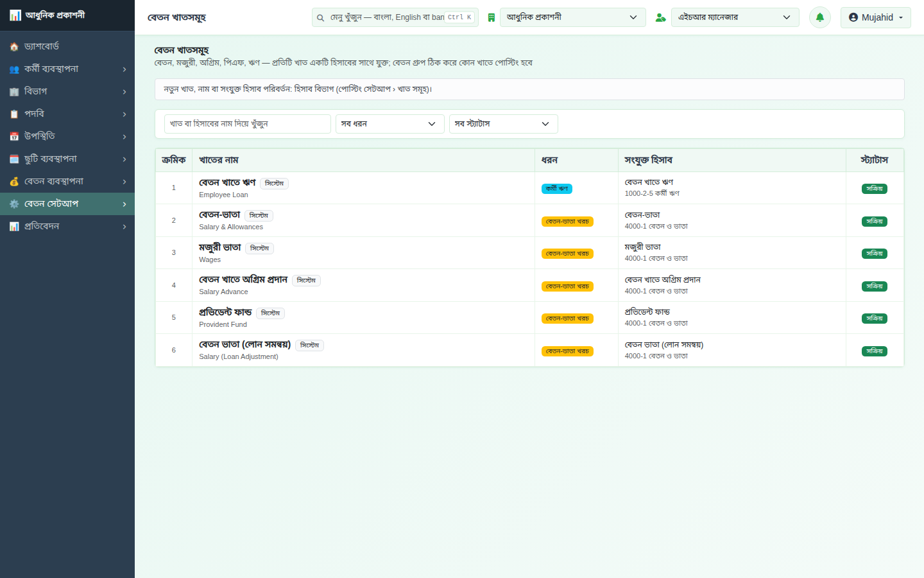Click the green company building icon

click(492, 18)
